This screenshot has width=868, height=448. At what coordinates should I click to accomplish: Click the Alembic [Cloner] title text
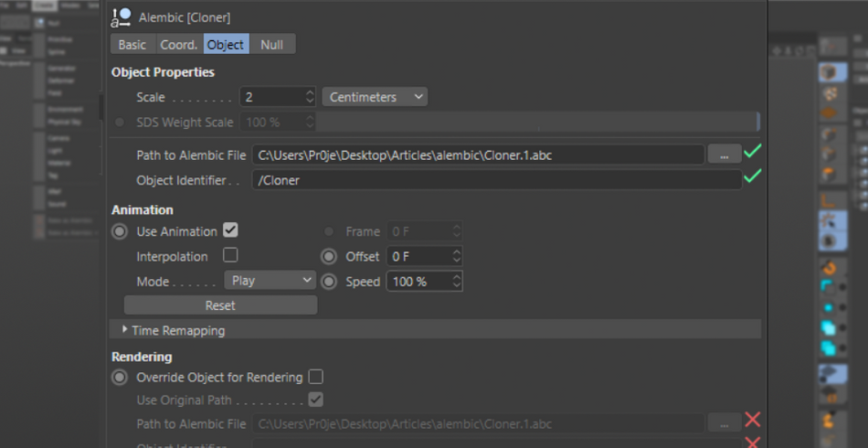click(185, 17)
